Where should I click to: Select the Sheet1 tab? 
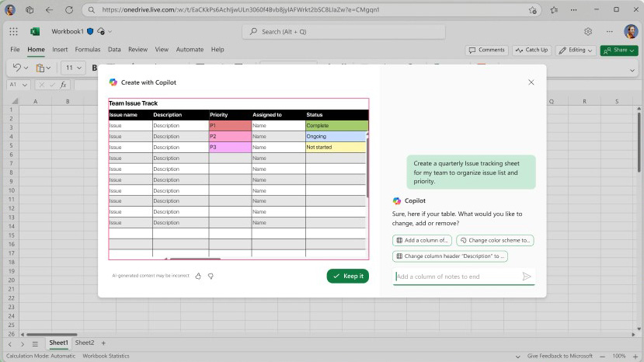(59, 343)
